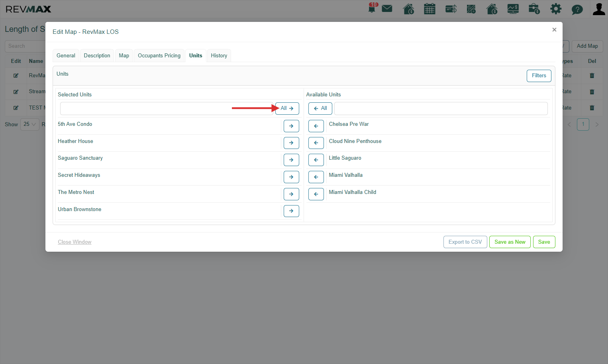Open the monitor chart analytics icon
The width and height of the screenshot is (608, 364).
(x=513, y=9)
